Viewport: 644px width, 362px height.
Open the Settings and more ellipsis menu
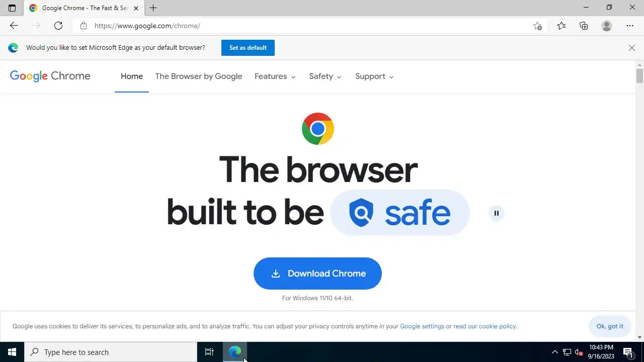point(630,26)
